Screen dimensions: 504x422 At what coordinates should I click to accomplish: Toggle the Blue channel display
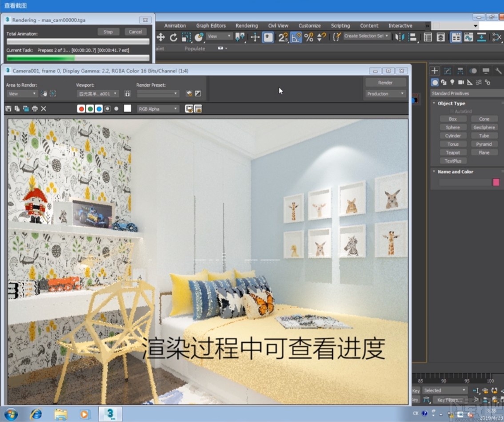click(99, 109)
